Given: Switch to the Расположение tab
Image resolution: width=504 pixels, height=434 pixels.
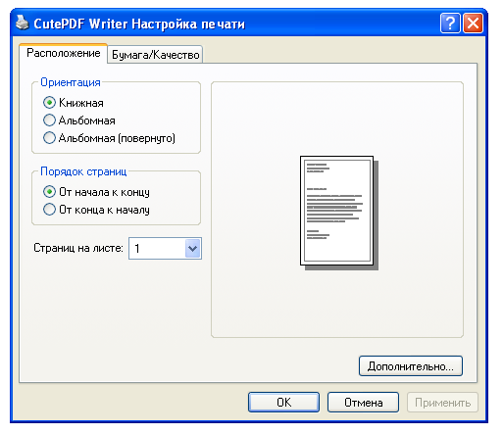Looking at the screenshot, I should pyautogui.click(x=64, y=53).
